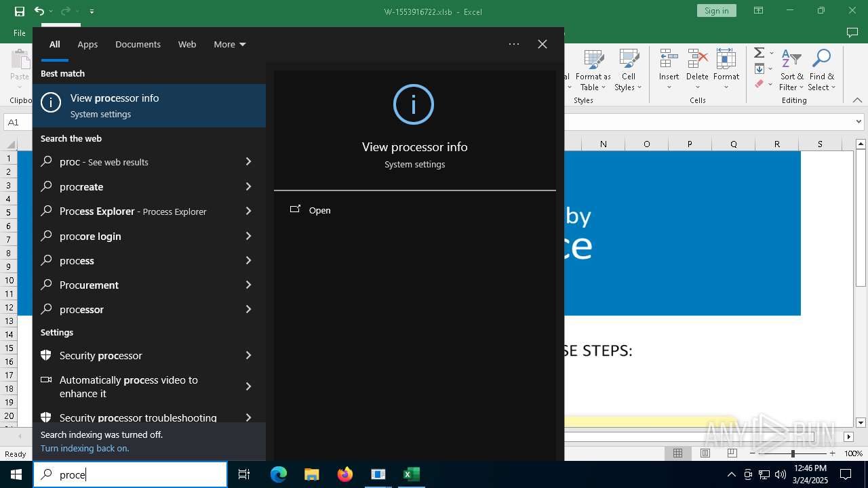Expand the Procurement result chevron
The height and width of the screenshot is (488, 868).
click(x=248, y=285)
